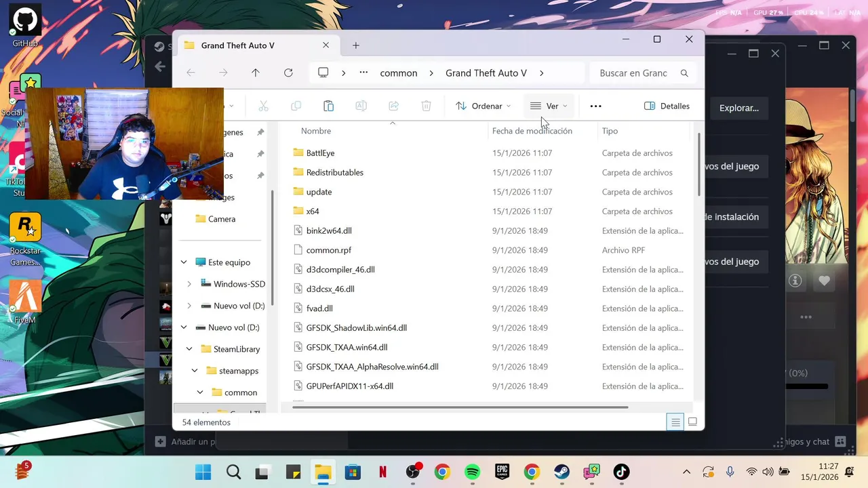This screenshot has height=488, width=868.
Task: Switch to details list view icon in status bar
Action: pos(675,422)
